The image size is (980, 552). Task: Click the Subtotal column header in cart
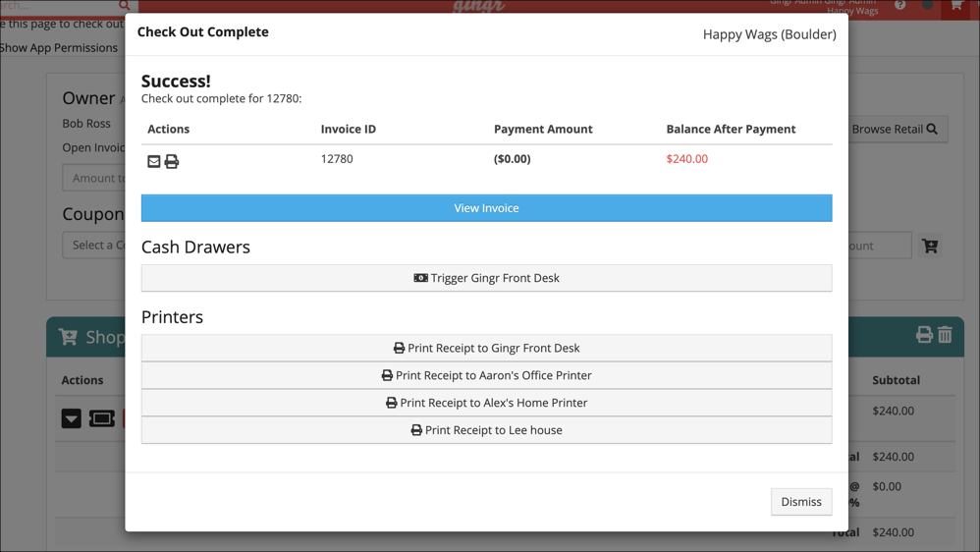click(x=897, y=380)
